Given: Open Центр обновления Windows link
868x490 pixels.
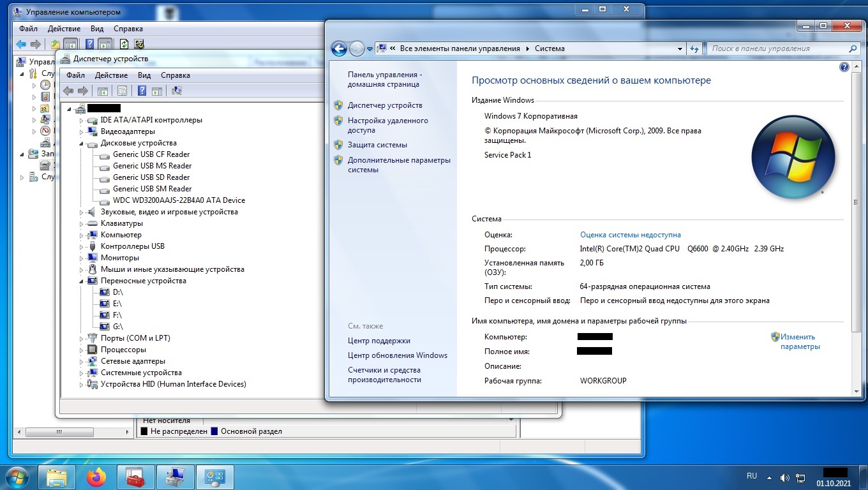Looking at the screenshot, I should click(398, 355).
